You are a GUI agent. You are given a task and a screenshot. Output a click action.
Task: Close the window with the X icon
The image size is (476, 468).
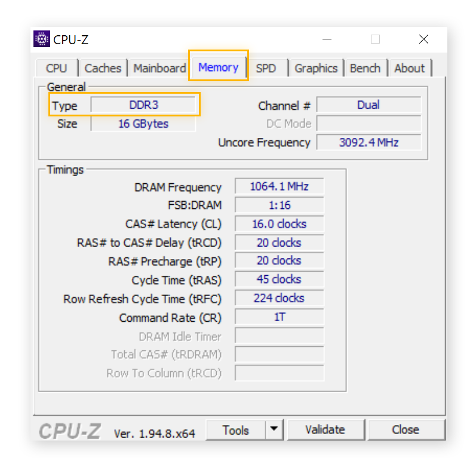423,39
